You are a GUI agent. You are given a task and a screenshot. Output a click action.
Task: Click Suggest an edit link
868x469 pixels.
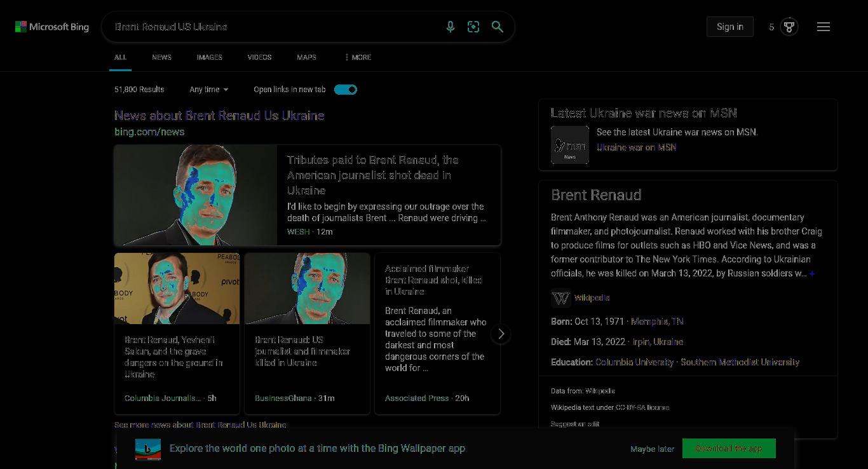575,424
